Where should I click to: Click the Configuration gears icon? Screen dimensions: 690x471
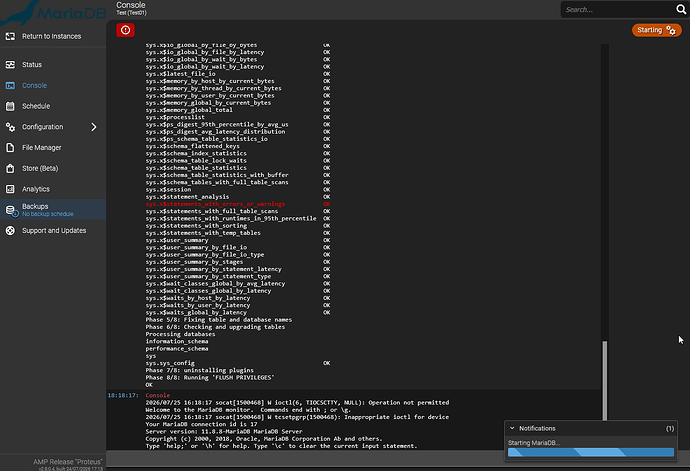point(10,127)
